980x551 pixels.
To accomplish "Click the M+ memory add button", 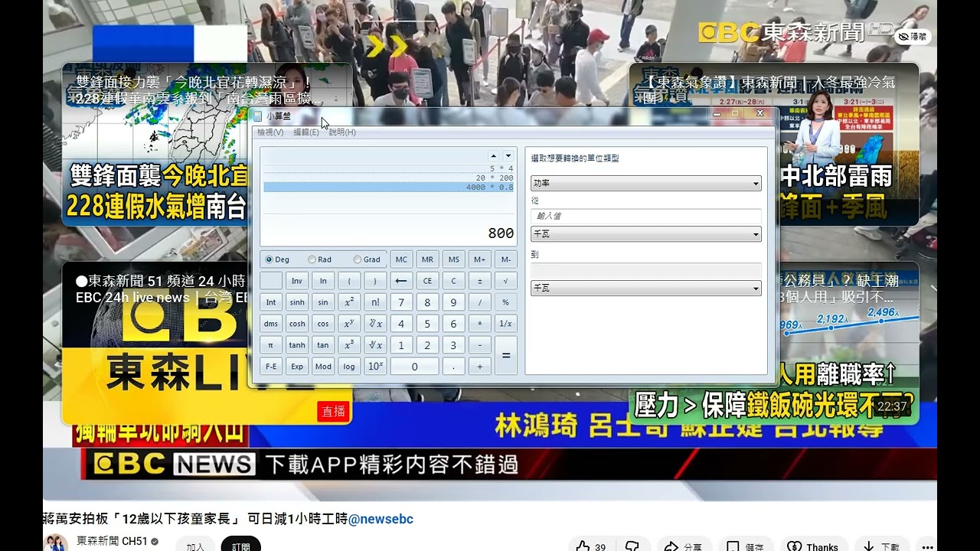I will point(480,259).
